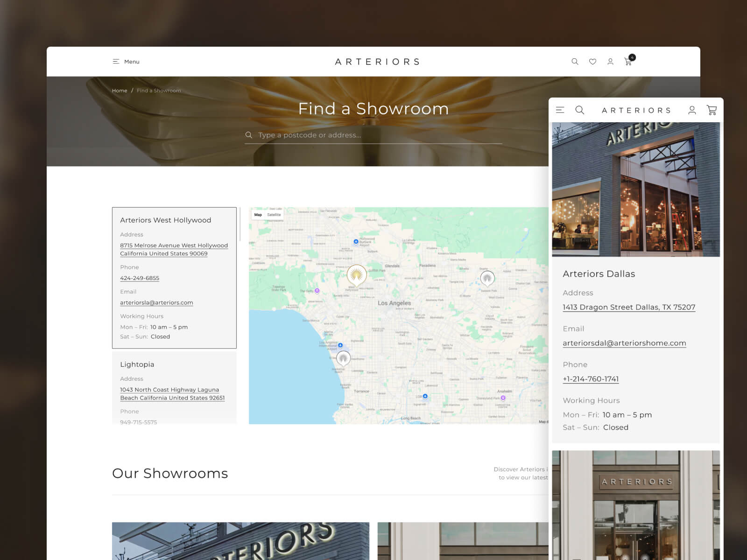Email arteriorsdal@arteriorshome.com link
The width and height of the screenshot is (747, 560).
pyautogui.click(x=624, y=343)
